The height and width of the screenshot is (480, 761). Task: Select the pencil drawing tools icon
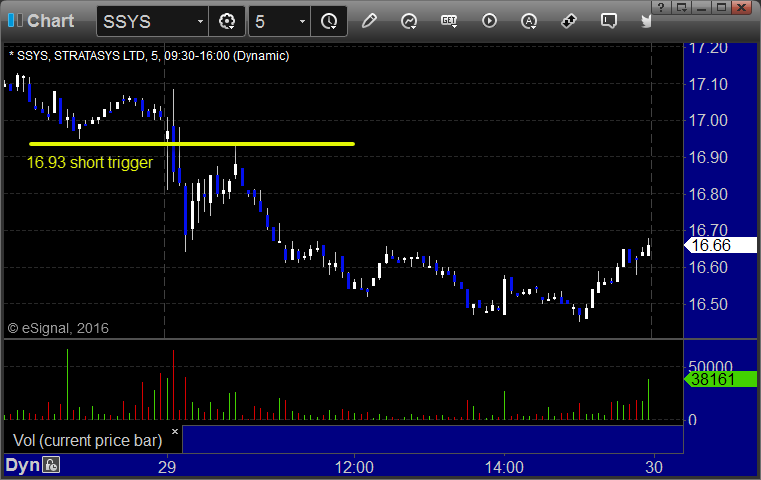[x=369, y=21]
